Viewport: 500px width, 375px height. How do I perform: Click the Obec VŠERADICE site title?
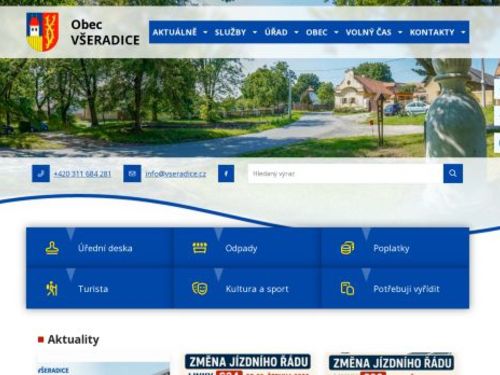point(105,32)
